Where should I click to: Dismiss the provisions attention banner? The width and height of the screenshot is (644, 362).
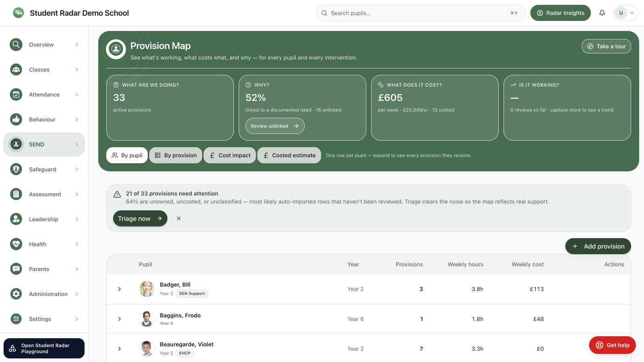coord(179,218)
